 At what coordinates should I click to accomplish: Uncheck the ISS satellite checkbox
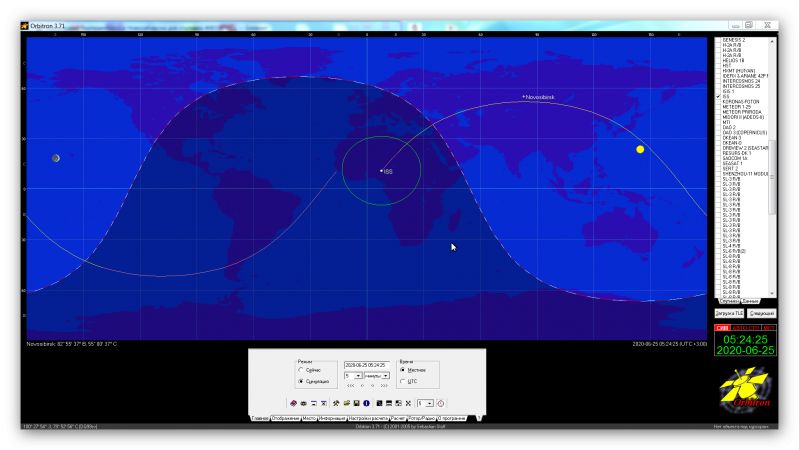pos(718,96)
